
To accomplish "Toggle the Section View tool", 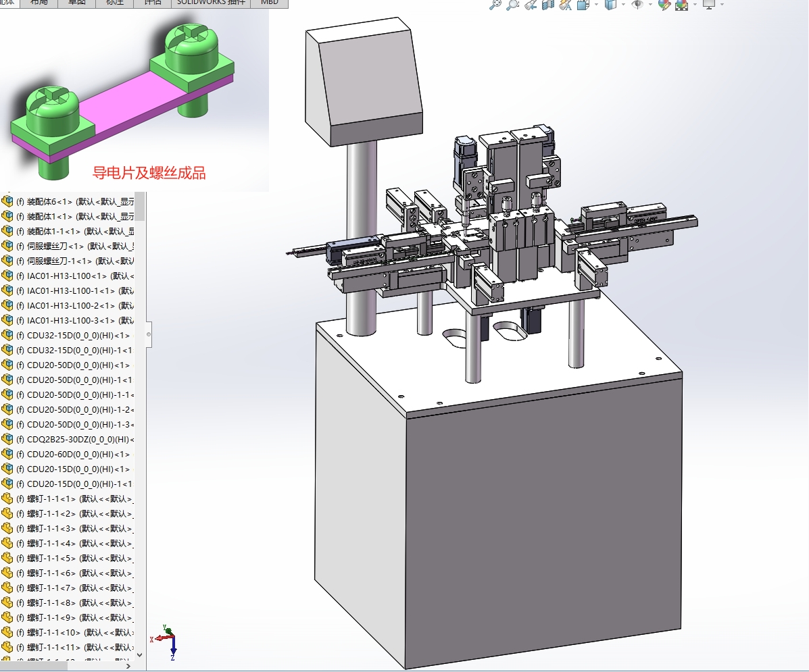I will (x=548, y=5).
